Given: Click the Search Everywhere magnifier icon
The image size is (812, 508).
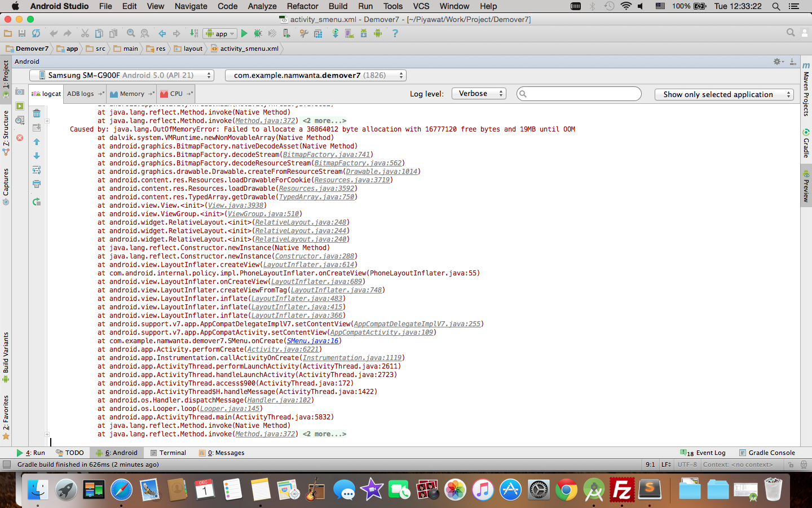Looking at the screenshot, I should 791,33.
